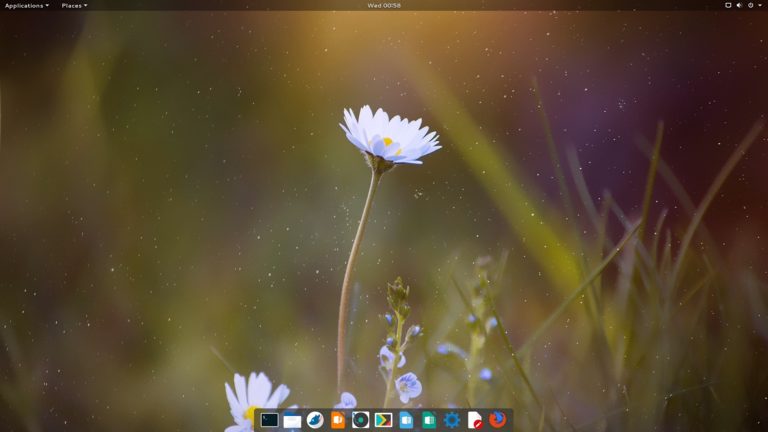The width and height of the screenshot is (768, 432).
Task: Launch the blue document writer icon
Action: [x=406, y=420]
